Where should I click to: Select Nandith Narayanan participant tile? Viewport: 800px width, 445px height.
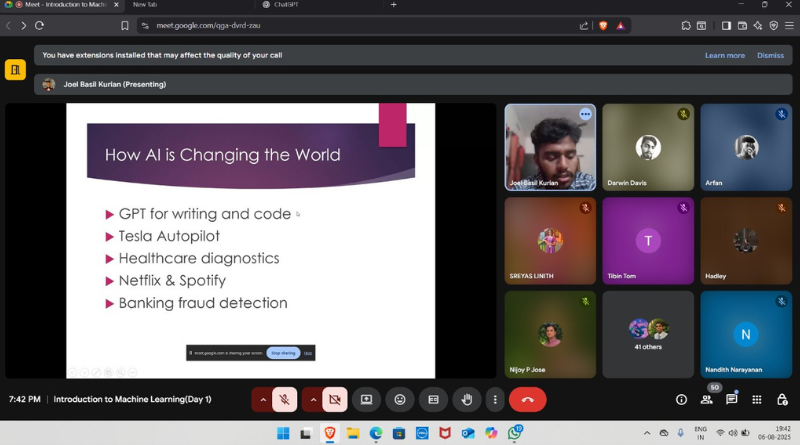pyautogui.click(x=746, y=334)
